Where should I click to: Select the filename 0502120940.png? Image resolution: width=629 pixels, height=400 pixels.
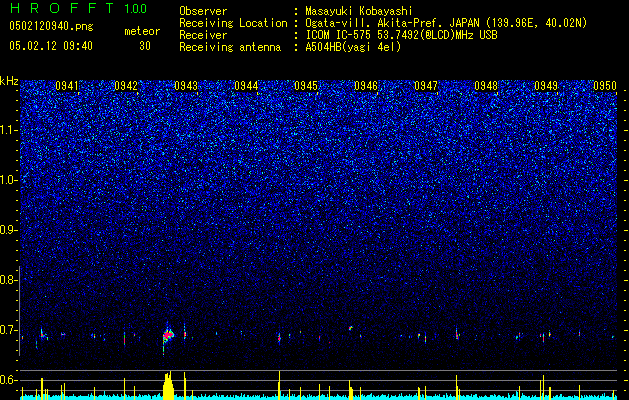51,26
